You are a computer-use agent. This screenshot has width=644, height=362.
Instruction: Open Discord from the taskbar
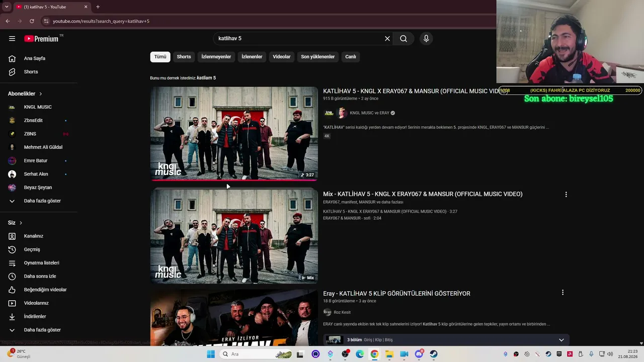coord(419,354)
